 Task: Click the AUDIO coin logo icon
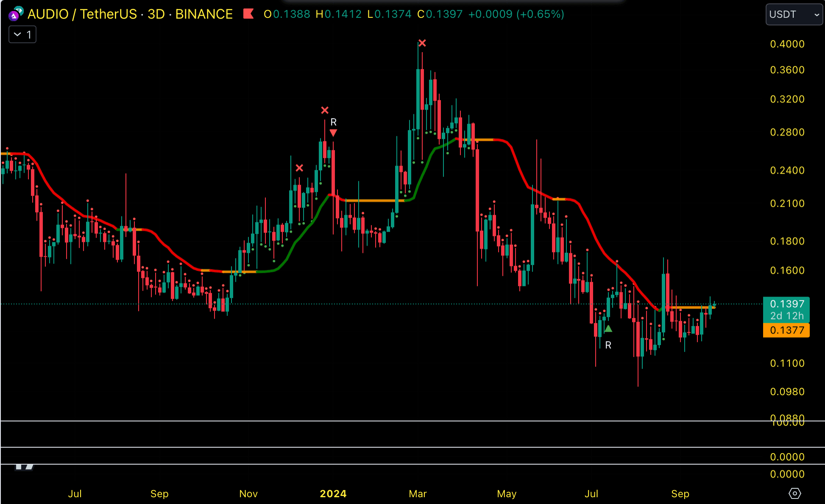(15, 14)
